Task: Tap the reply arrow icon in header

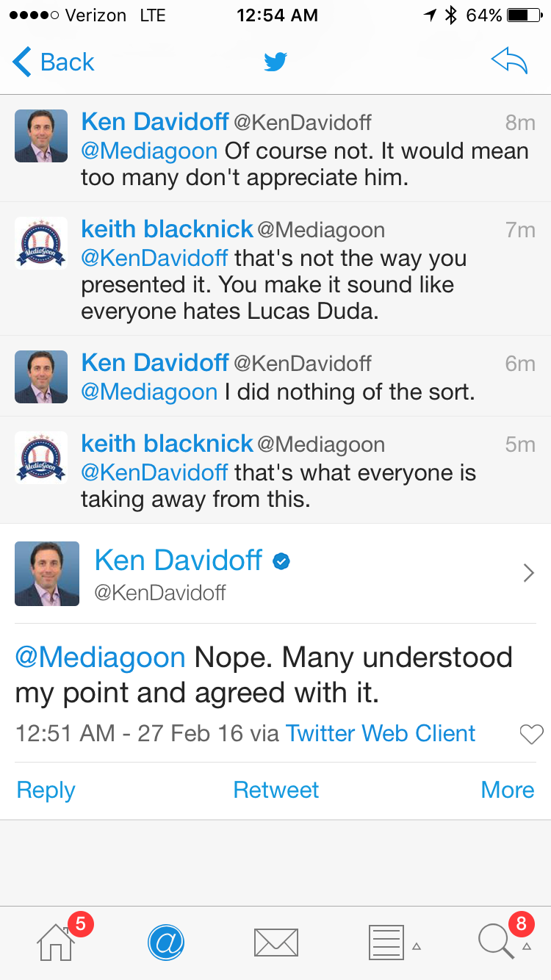Action: coord(509,62)
